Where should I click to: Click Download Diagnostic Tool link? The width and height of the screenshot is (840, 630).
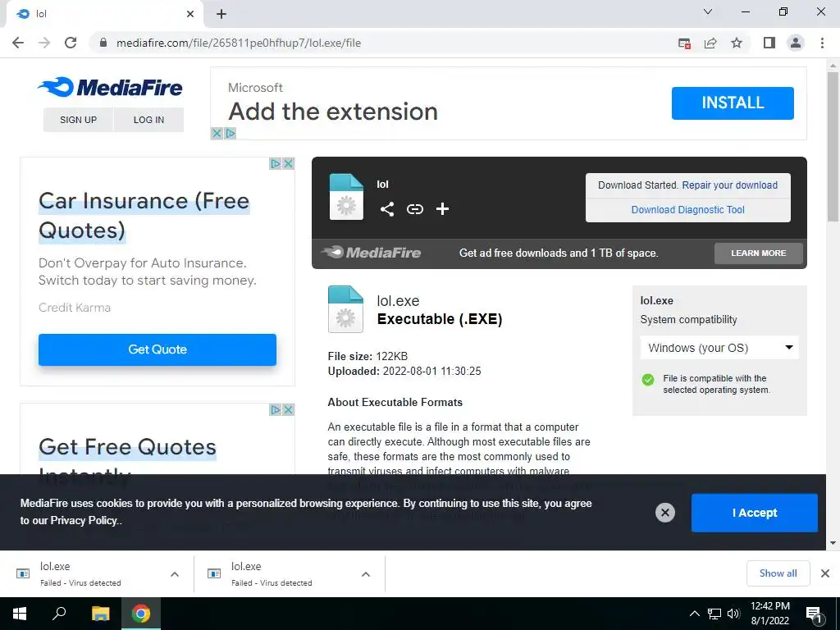688,209
